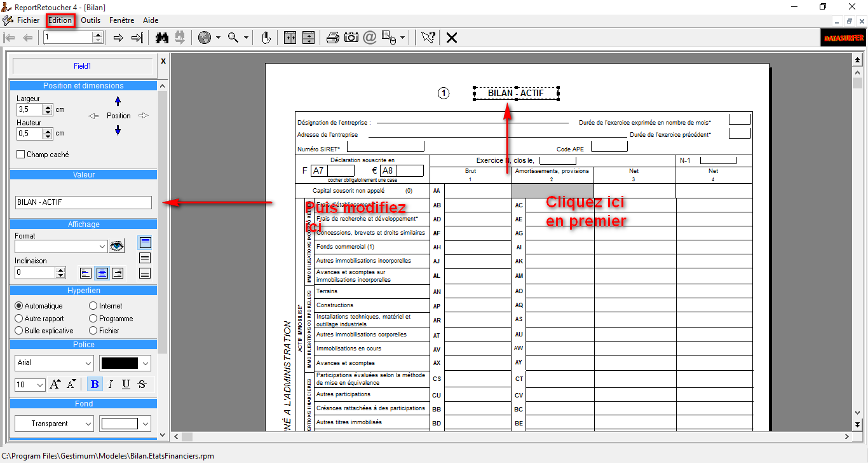Send report by email @ icon
This screenshot has height=463, width=868.
click(370, 38)
